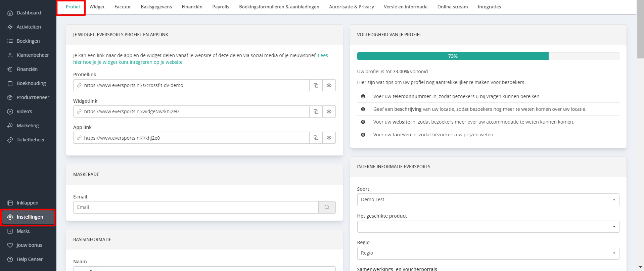Screen dimensions: 644x271
Task: Open the Versie en informatie tab
Action: [x=406, y=7]
